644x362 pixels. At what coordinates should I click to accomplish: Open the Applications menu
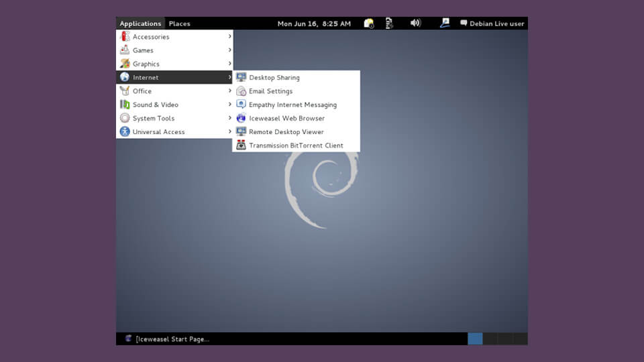click(140, 23)
